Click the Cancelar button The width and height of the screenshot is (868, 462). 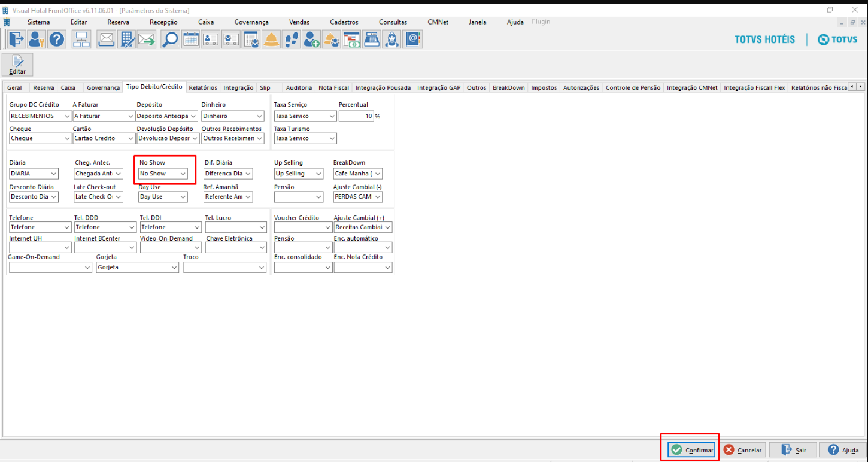743,450
